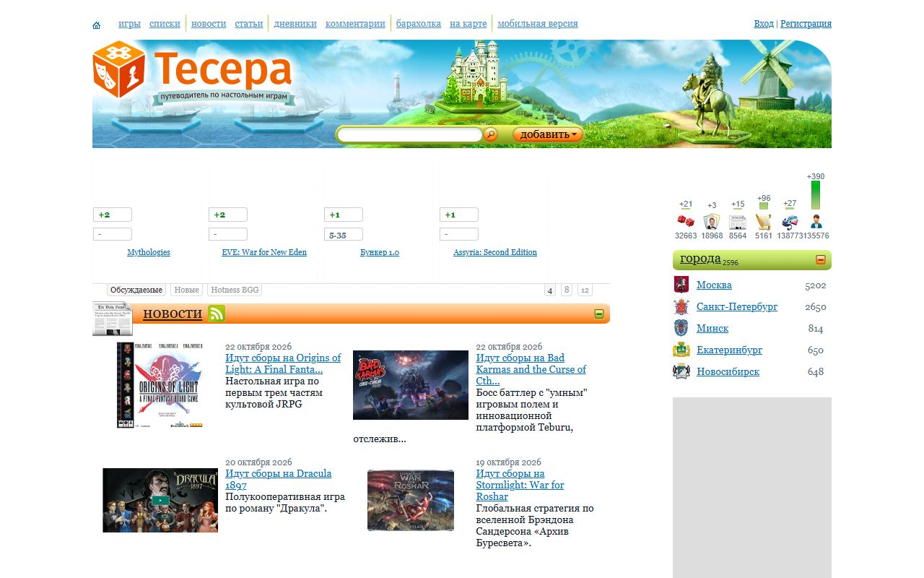
Task: Read Идут сборы на Stormlight article
Action: pos(520,485)
